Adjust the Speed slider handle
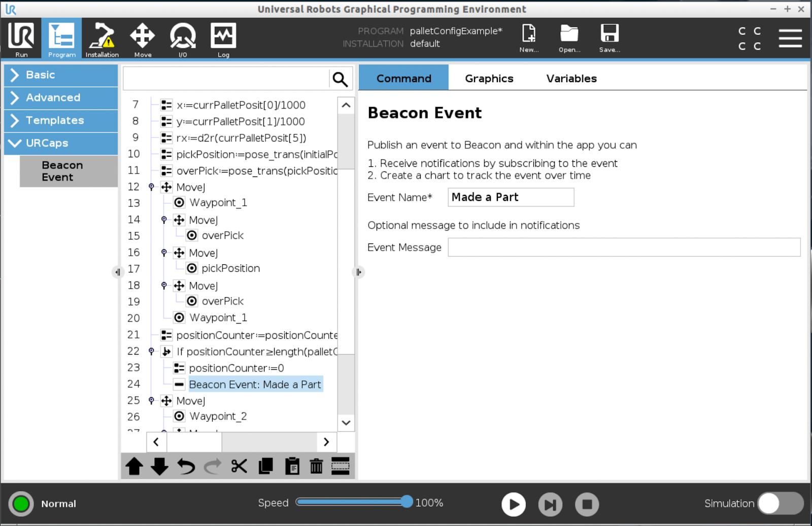 coord(407,502)
